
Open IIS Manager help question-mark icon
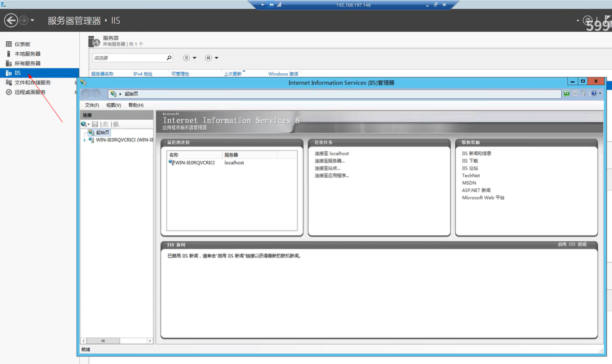point(594,93)
